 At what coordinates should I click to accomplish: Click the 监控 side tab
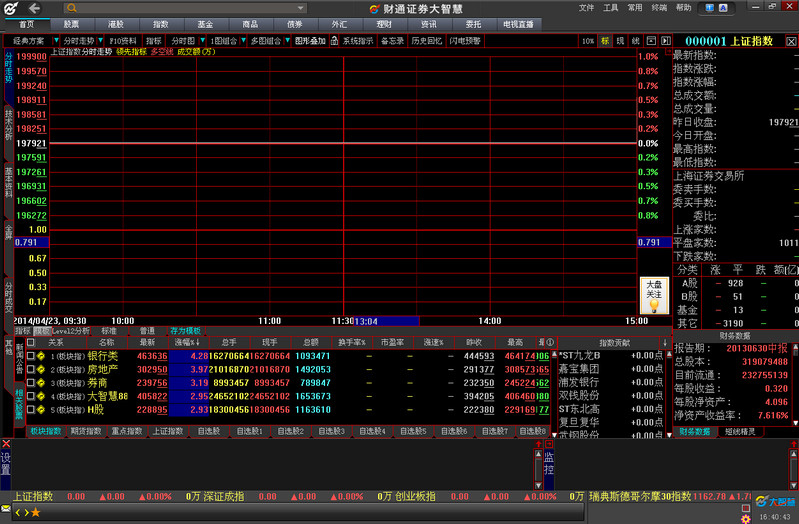coord(549,463)
